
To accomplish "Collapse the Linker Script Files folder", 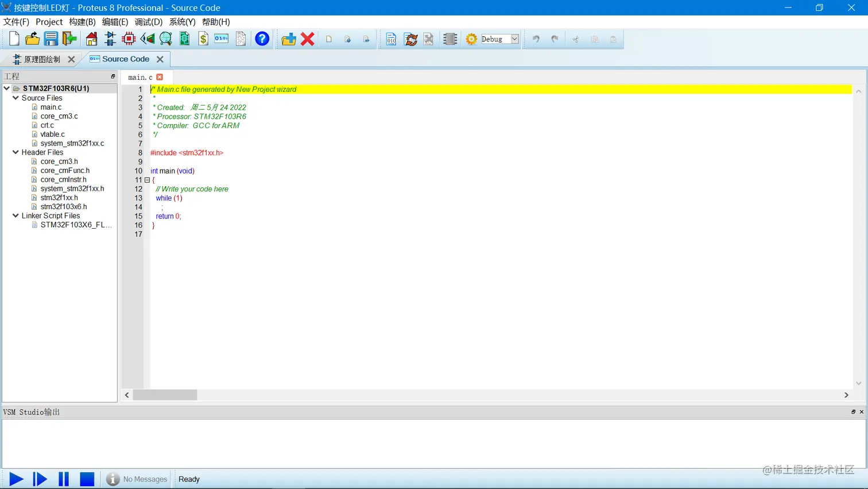I will 15,215.
